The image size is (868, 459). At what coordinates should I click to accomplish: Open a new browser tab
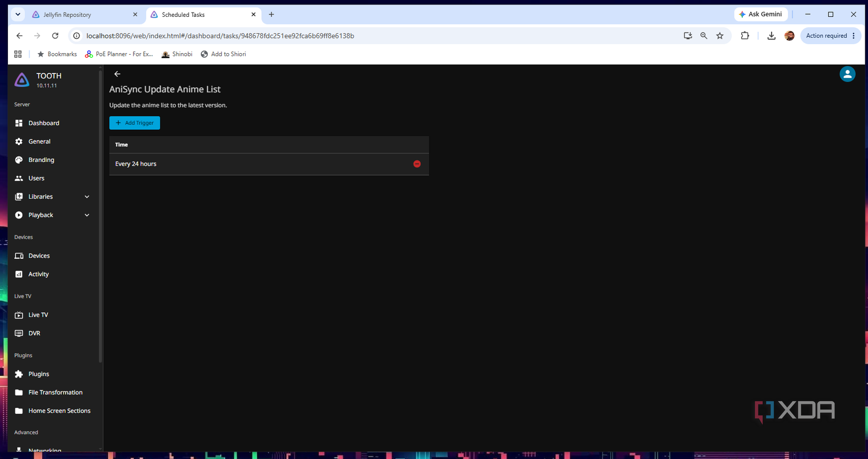pos(271,15)
